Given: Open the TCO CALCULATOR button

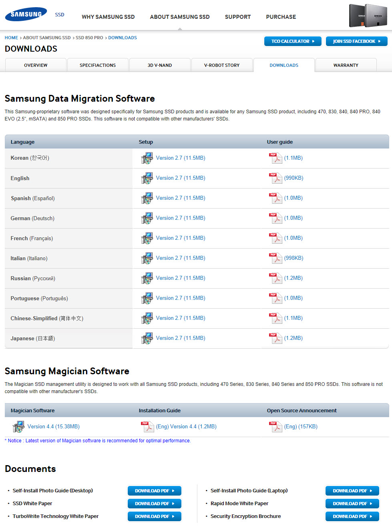Looking at the screenshot, I should click(293, 41).
